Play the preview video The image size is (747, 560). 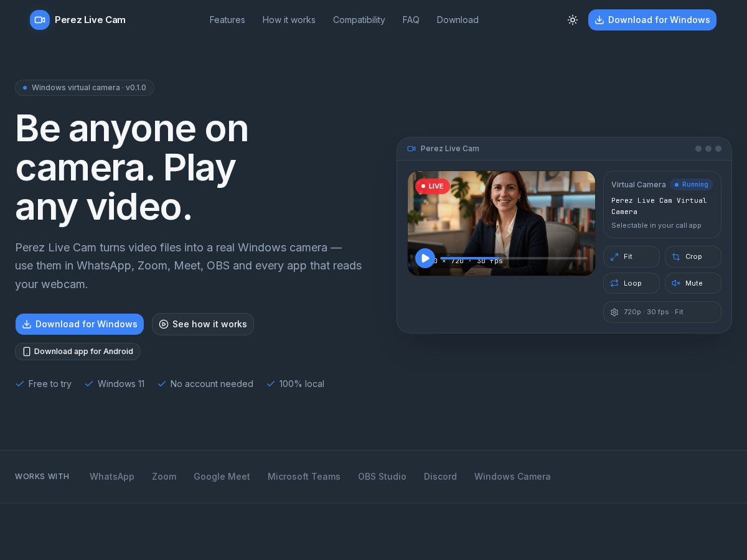425,258
